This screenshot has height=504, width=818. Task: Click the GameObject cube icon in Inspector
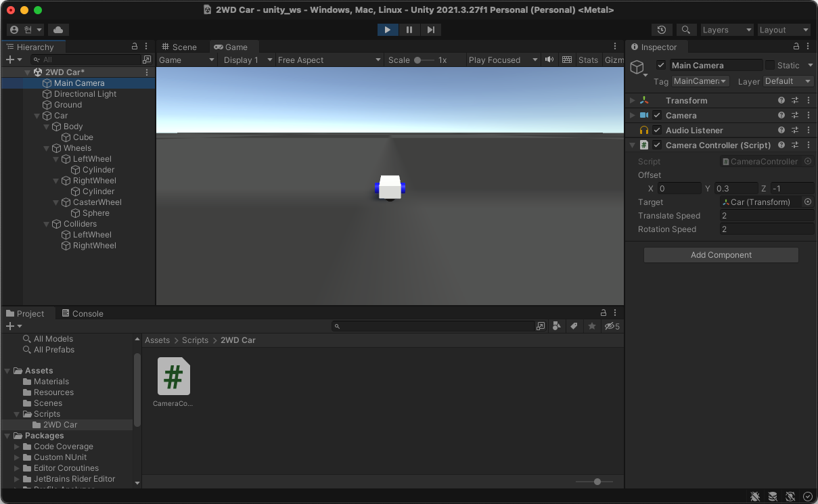637,67
